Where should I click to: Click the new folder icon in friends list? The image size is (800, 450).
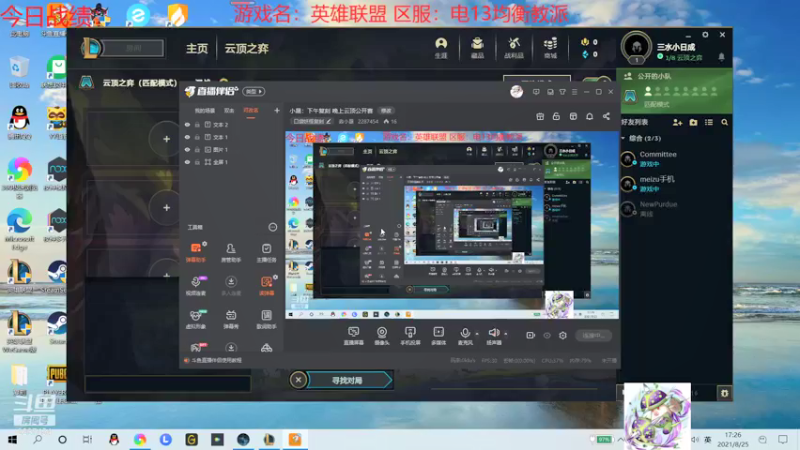point(693,122)
